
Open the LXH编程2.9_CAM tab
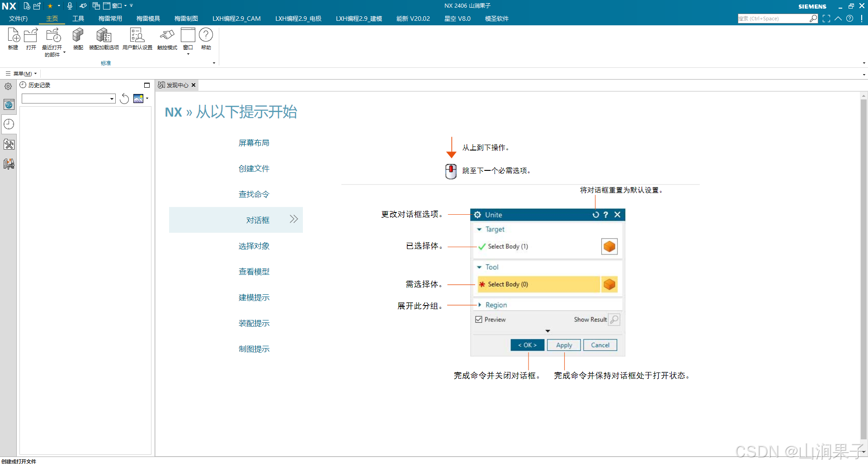click(x=236, y=19)
